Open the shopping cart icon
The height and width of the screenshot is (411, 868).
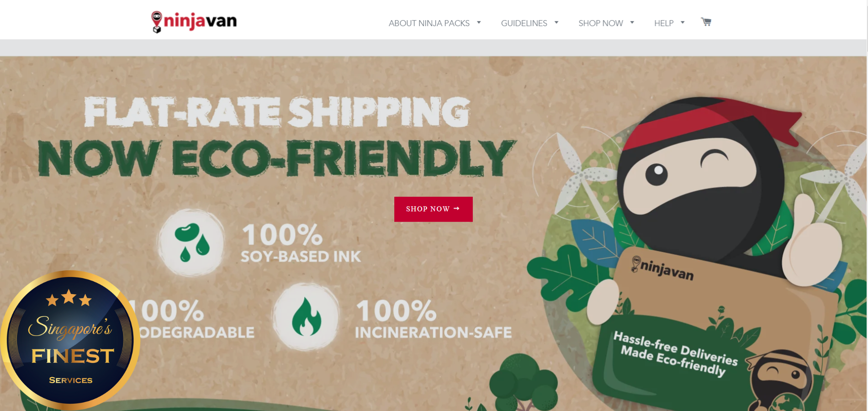[x=706, y=22]
